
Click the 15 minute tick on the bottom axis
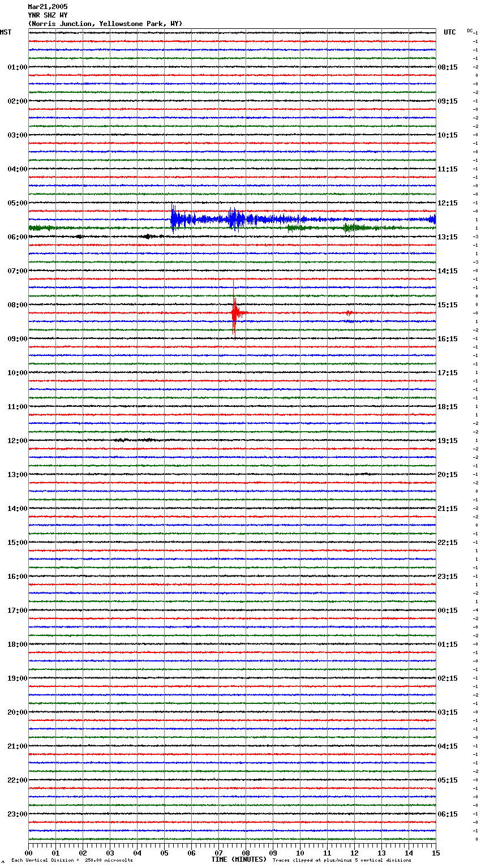pyautogui.click(x=436, y=853)
